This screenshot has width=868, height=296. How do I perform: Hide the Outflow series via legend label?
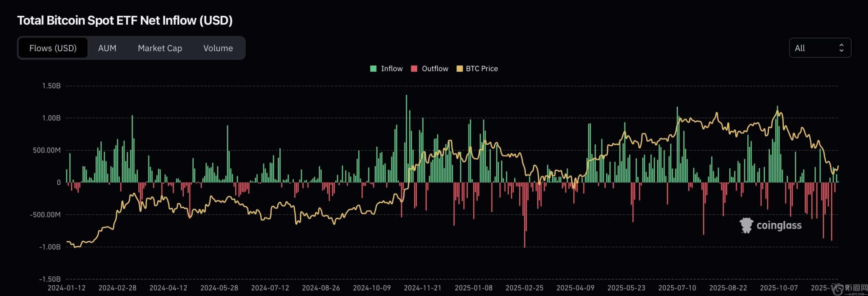coord(435,69)
